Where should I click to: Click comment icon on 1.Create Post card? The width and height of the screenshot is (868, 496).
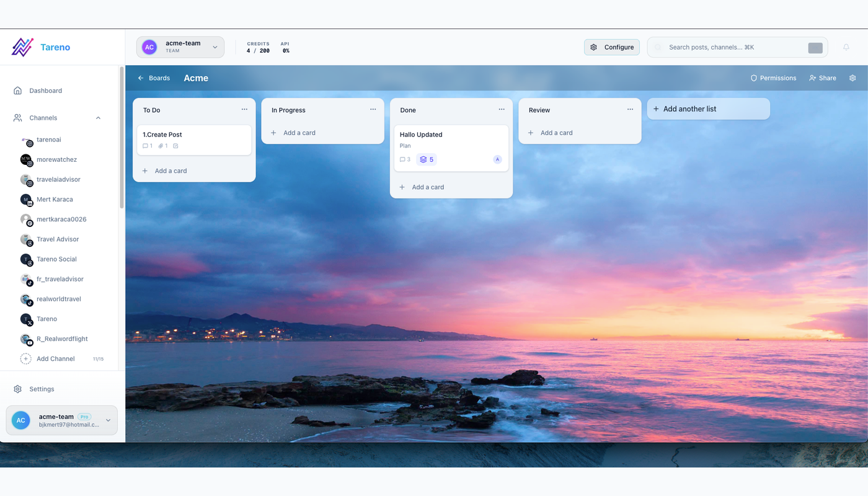(x=146, y=146)
